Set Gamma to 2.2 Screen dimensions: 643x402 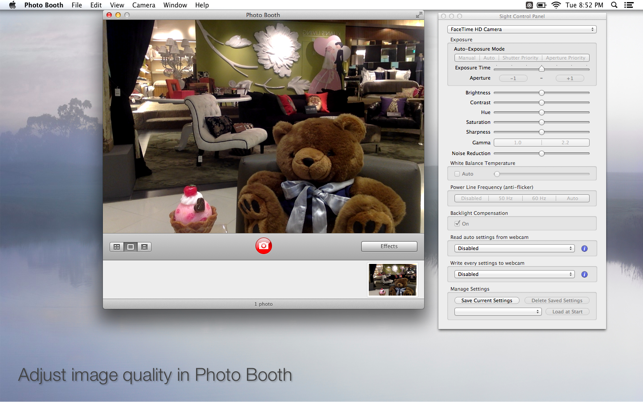coord(565,142)
